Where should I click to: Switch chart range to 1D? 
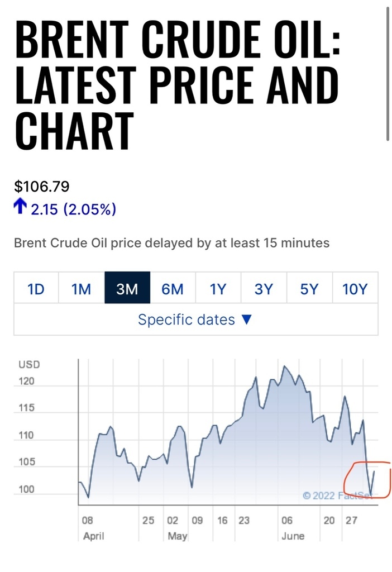coord(36,289)
